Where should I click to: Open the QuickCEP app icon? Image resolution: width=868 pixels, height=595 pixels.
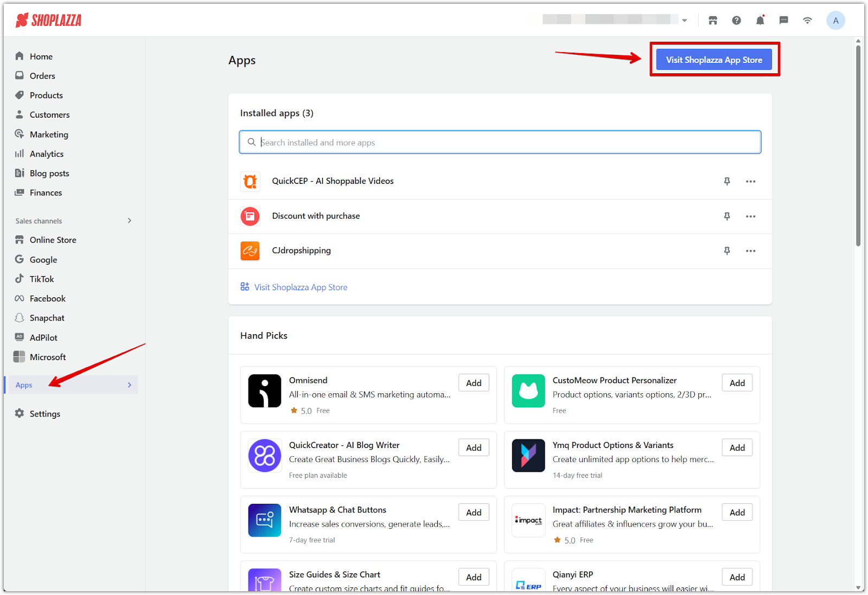(250, 181)
